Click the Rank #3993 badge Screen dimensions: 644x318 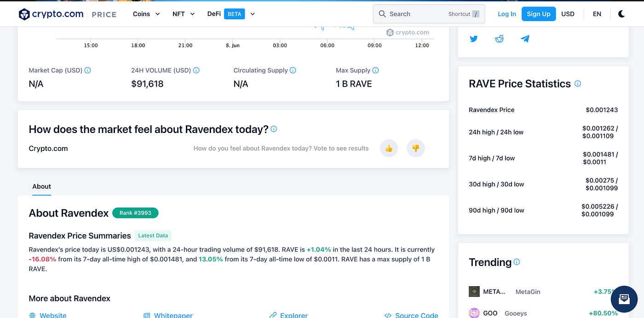point(135,213)
